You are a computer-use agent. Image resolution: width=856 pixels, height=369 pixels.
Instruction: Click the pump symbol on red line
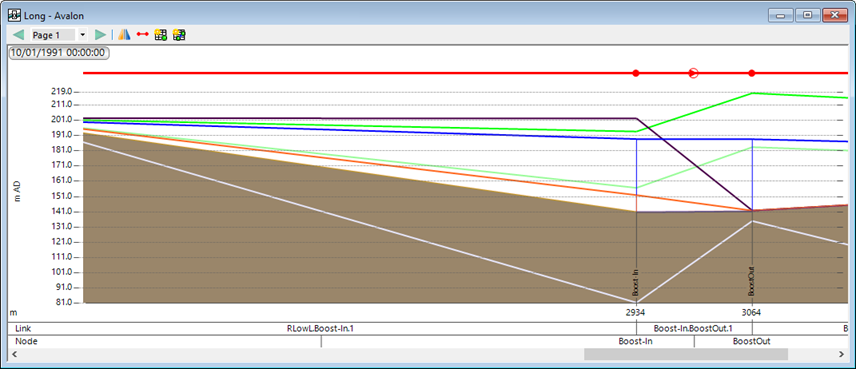(x=693, y=73)
